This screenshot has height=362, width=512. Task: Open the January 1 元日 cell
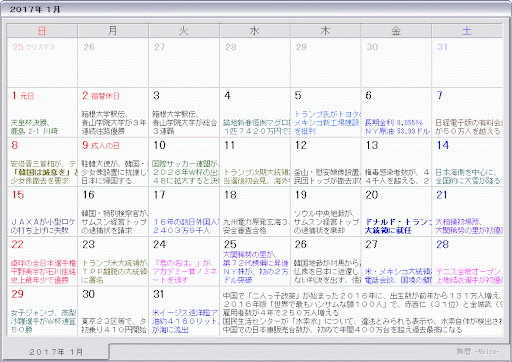(x=42, y=112)
